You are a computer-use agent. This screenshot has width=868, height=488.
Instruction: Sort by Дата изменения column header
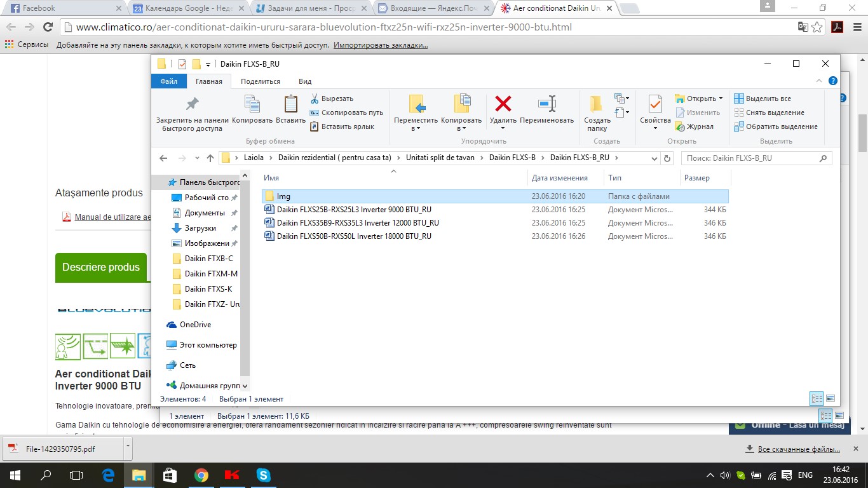[559, 178]
